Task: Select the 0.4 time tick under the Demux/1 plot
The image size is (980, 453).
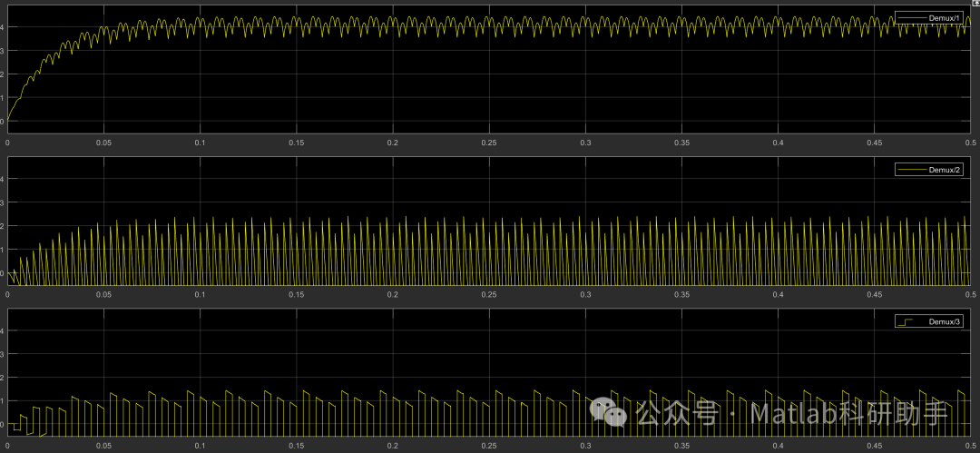Action: 779,143
